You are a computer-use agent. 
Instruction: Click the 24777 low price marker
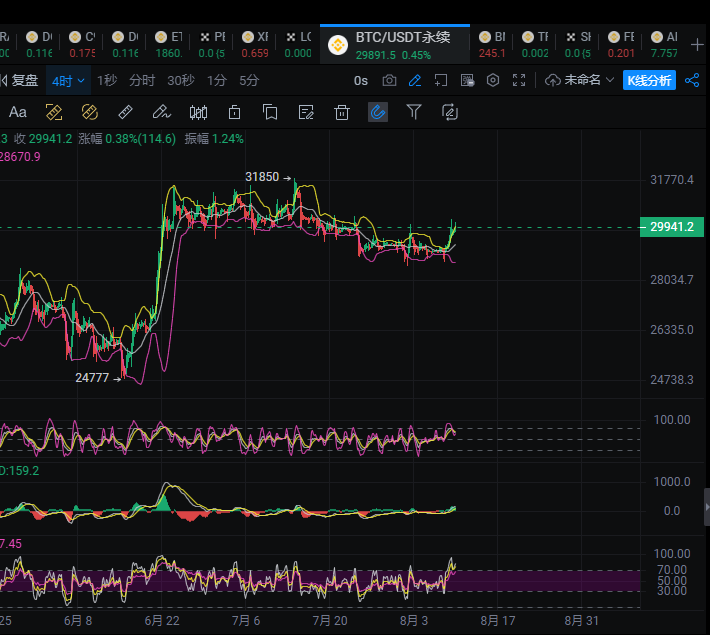92,378
